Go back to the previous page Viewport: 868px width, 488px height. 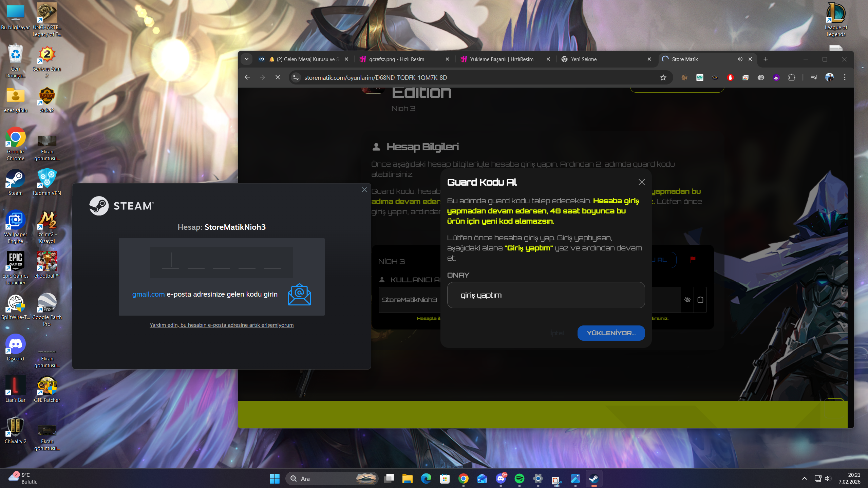coord(247,77)
